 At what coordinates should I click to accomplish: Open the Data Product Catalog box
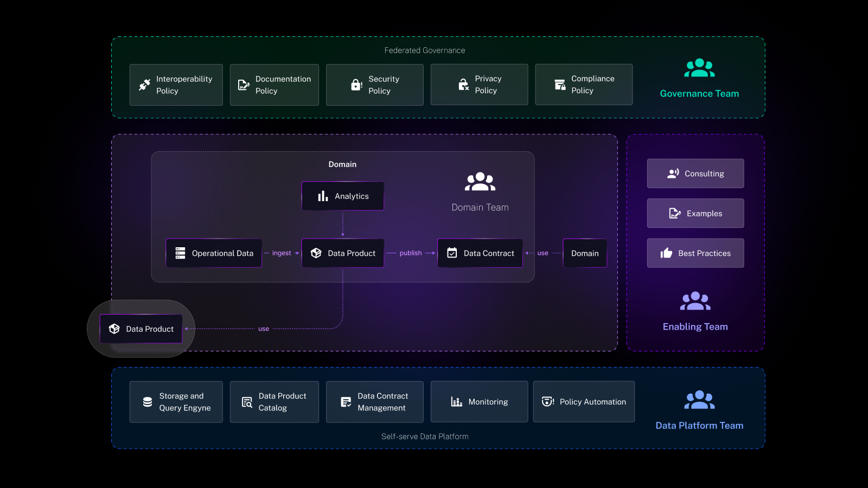274,402
